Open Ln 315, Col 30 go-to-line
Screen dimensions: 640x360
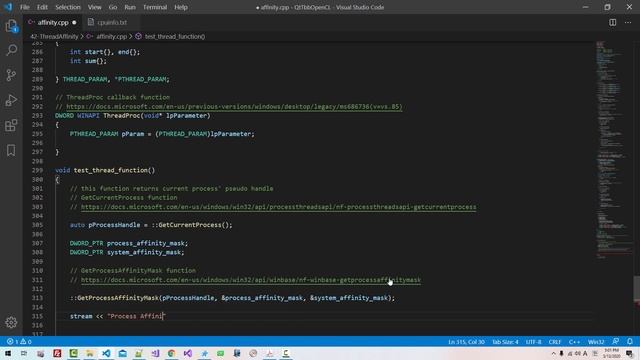pos(466,342)
